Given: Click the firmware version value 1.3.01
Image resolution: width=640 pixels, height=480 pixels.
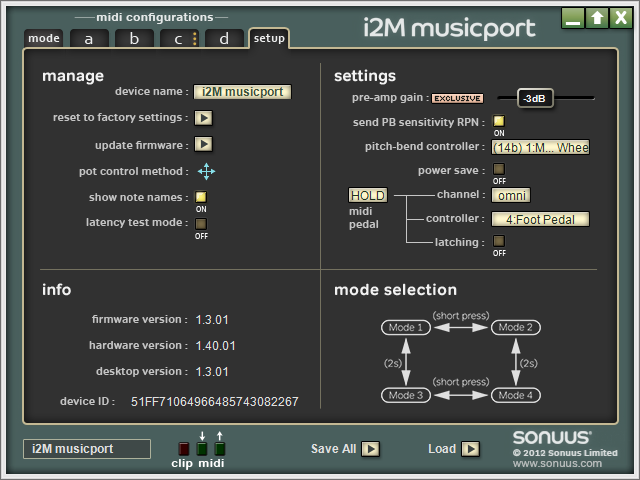Looking at the screenshot, I should 212,320.
